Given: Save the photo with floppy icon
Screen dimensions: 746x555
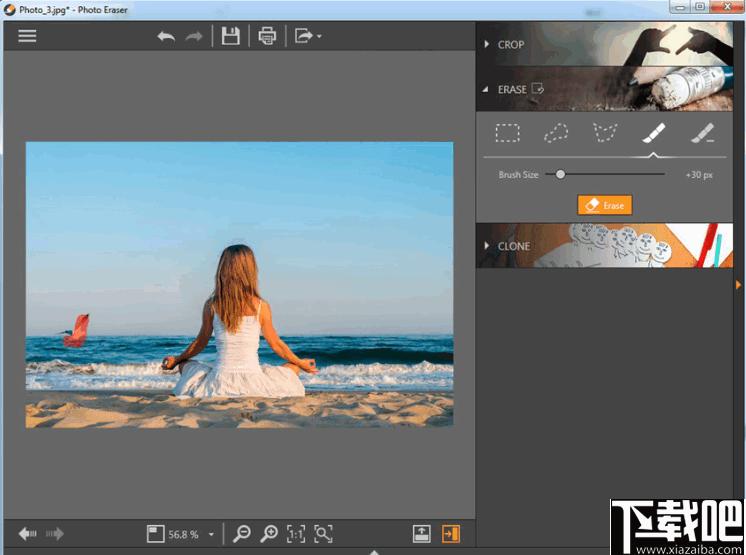Looking at the screenshot, I should point(231,36).
